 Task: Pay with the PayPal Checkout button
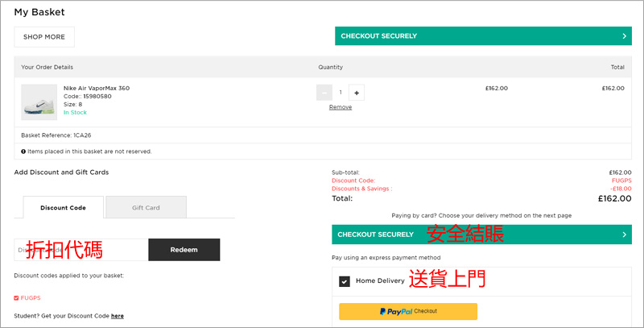point(407,311)
